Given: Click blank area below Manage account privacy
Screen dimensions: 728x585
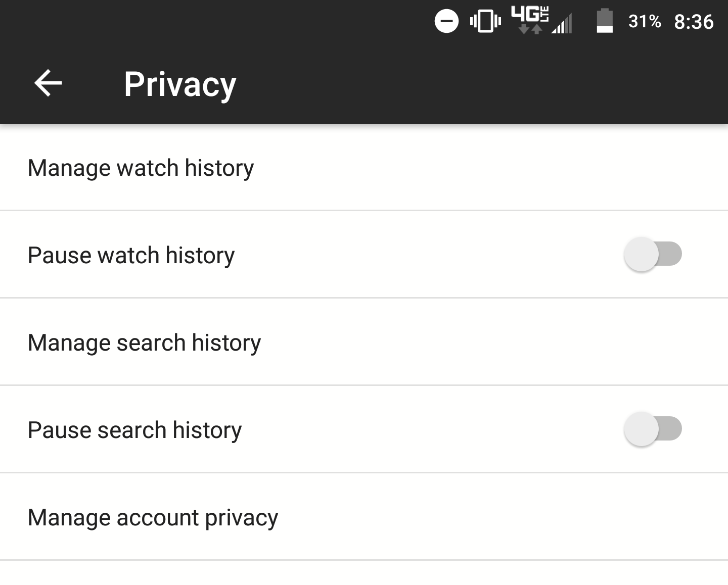Looking at the screenshot, I should pyautogui.click(x=364, y=573).
